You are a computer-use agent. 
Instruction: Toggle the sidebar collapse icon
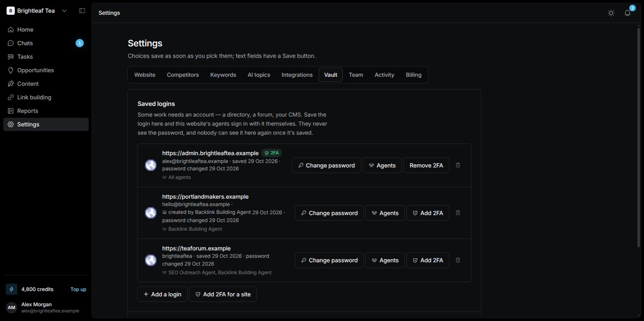(82, 11)
